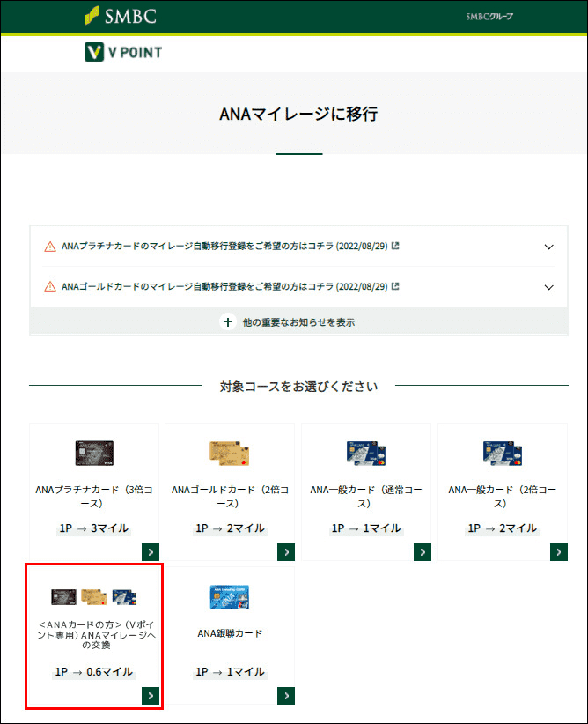Click arrow on ANA一般カード(2倍コース) tile
Viewport: 588px width, 724px height.
[x=558, y=552]
